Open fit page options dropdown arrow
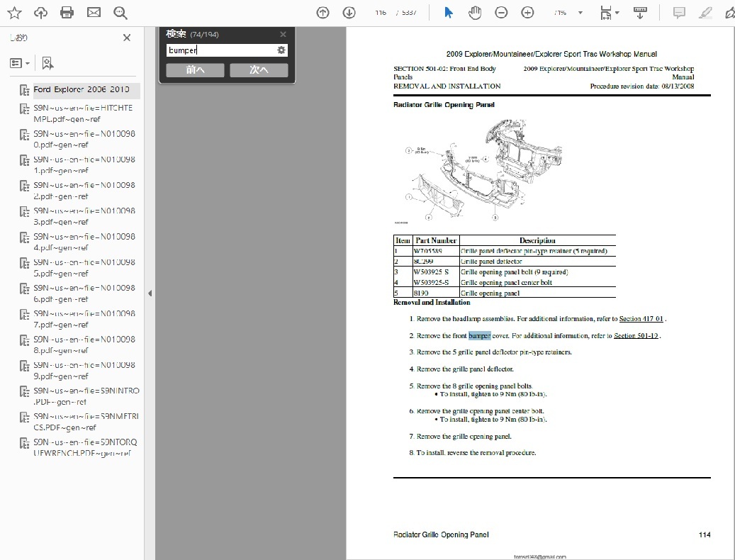735x560 pixels. click(x=617, y=13)
